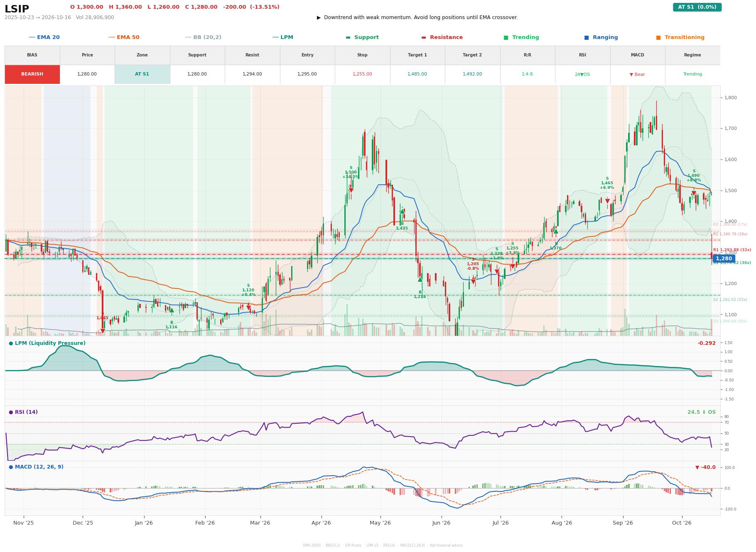756x552 pixels.
Task: Click the Support legend entry
Action: pyautogui.click(x=362, y=37)
